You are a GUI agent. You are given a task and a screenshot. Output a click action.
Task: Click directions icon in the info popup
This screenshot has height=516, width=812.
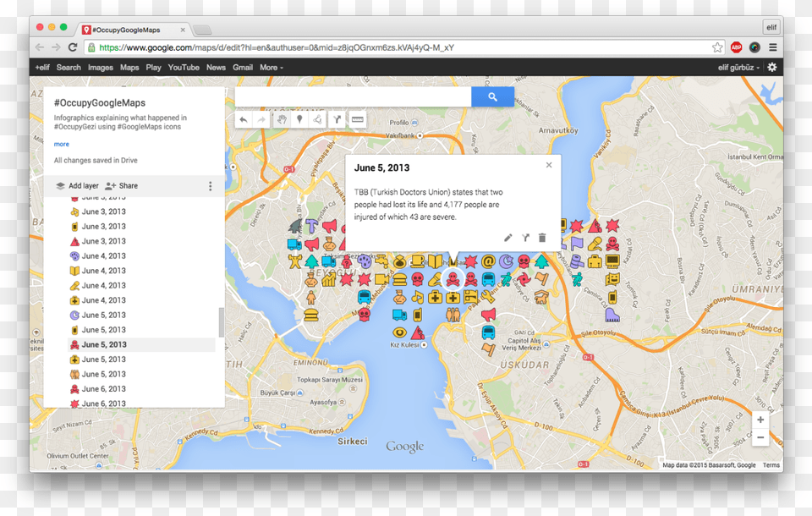[x=525, y=238]
